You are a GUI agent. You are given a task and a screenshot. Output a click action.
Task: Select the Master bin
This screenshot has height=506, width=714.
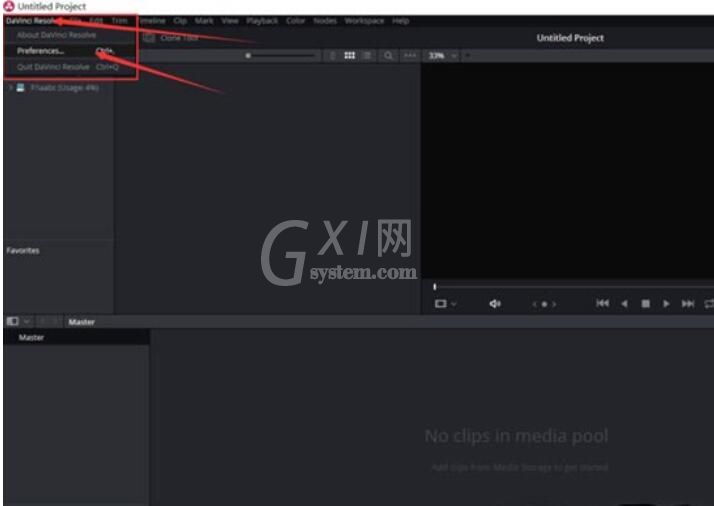pos(76,337)
